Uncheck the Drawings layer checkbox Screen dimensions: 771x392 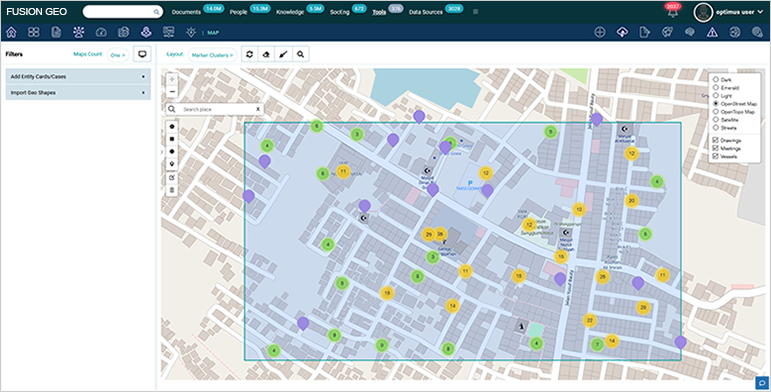(716, 140)
